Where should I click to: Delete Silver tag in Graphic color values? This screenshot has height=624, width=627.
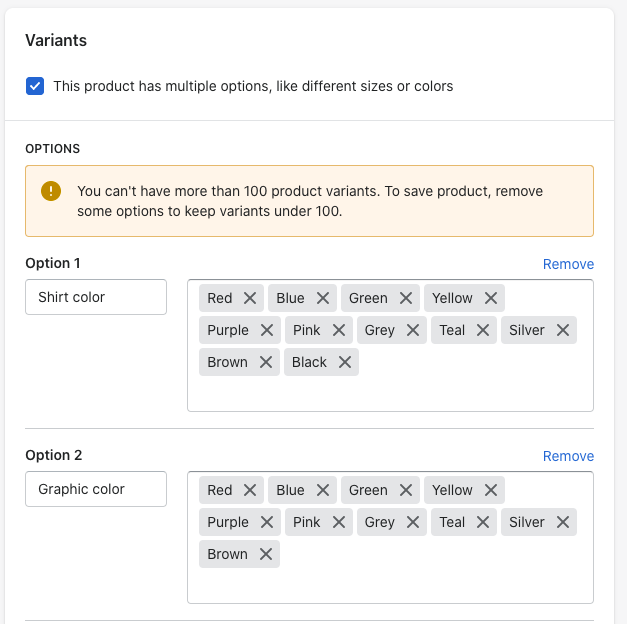pyautogui.click(x=563, y=522)
